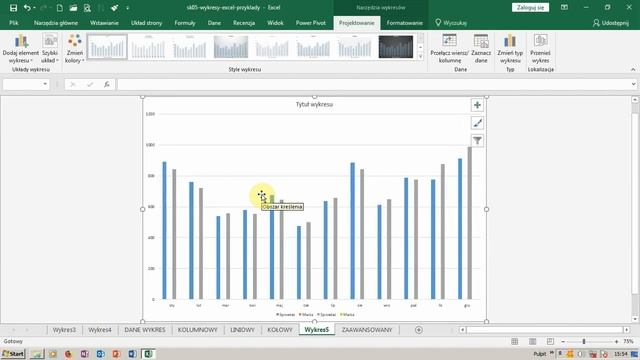Switch to KOŁOWY sheet tab
The image size is (640, 360).
(280, 330)
